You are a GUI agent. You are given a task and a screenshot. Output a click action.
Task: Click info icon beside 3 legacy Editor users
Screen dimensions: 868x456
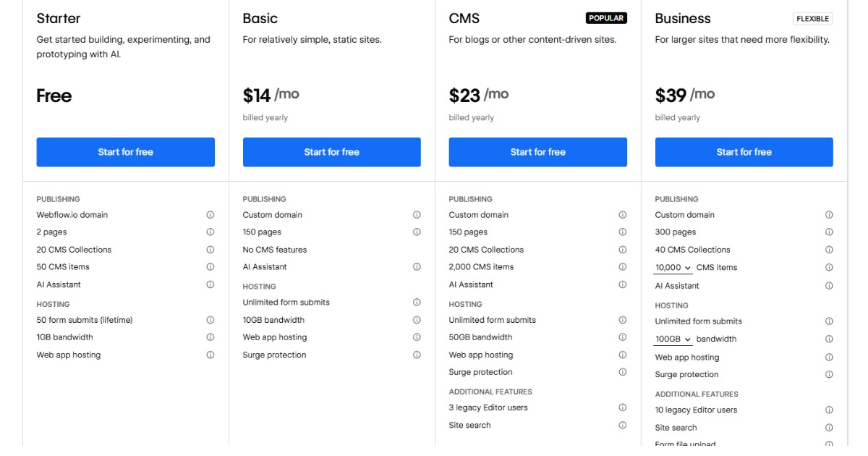click(623, 408)
